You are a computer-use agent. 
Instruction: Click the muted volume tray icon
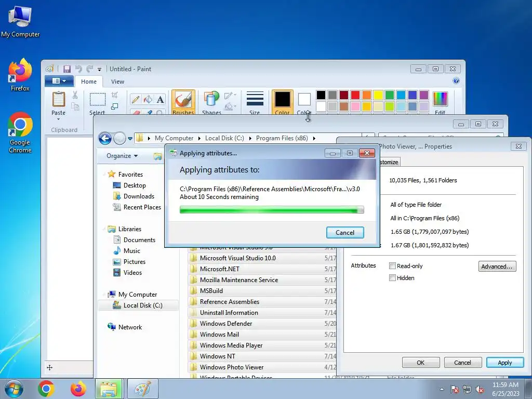tap(480, 390)
